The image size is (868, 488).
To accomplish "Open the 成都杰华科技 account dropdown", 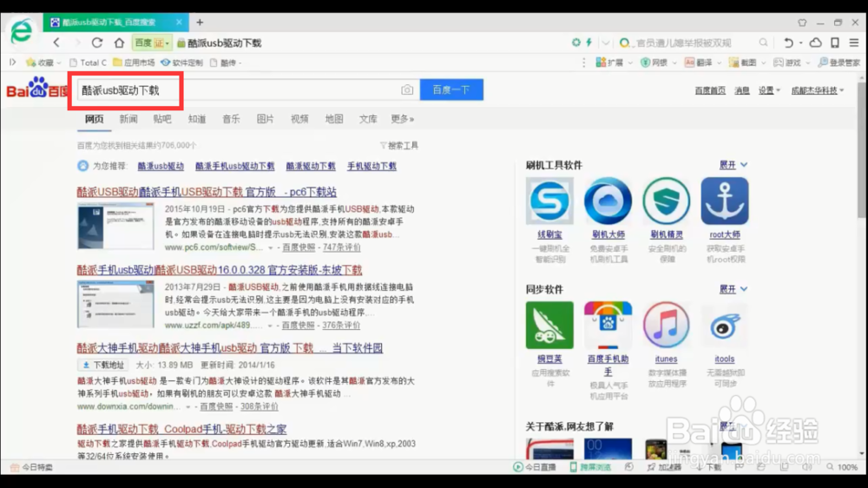I will click(x=817, y=90).
